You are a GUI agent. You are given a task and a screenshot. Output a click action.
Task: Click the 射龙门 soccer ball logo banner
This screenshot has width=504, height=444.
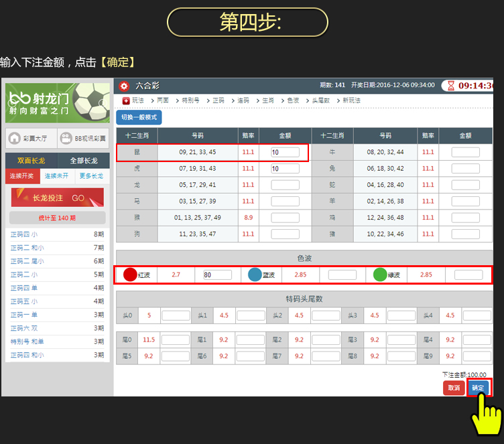tap(57, 102)
